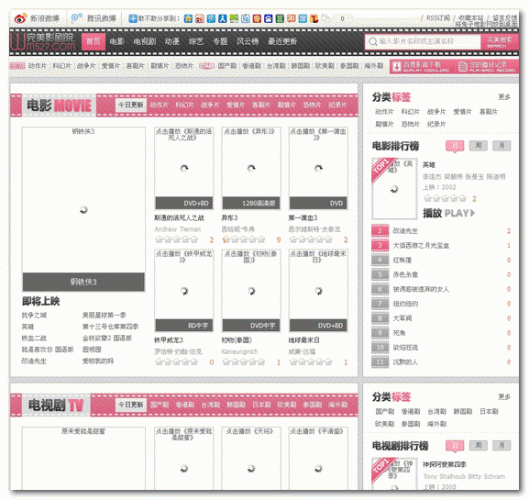Click 金枝欲孽2 国语版 in the 即将上映 list
The width and height of the screenshot is (529, 500).
(x=107, y=338)
